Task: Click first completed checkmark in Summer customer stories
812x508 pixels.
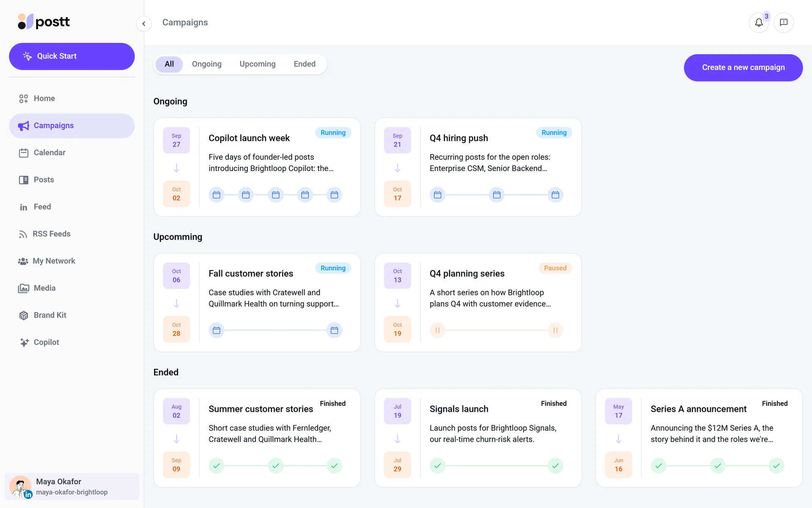Action: pos(217,466)
